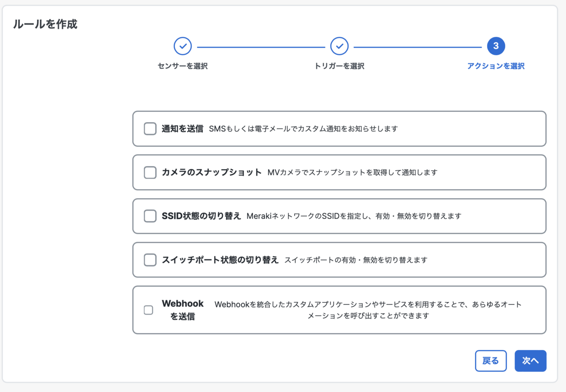The width and height of the screenshot is (566, 392).
Task: Check the Webhookを送信 checkbox
Action: (x=148, y=310)
